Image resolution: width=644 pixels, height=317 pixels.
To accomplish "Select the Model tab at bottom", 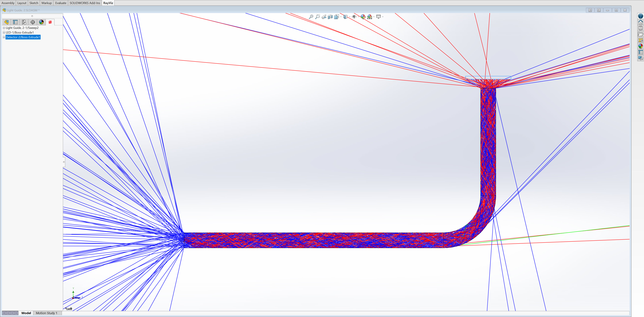I will (x=26, y=313).
